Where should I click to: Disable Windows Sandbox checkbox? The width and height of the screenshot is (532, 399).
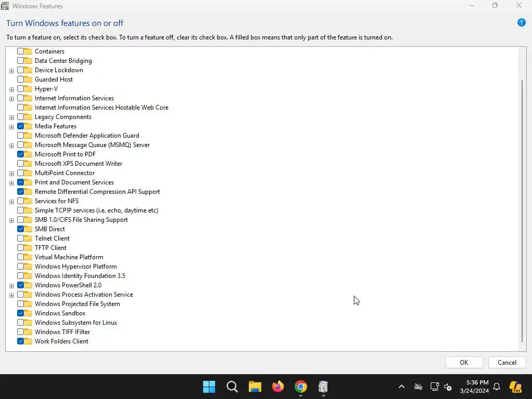pyautogui.click(x=20, y=313)
